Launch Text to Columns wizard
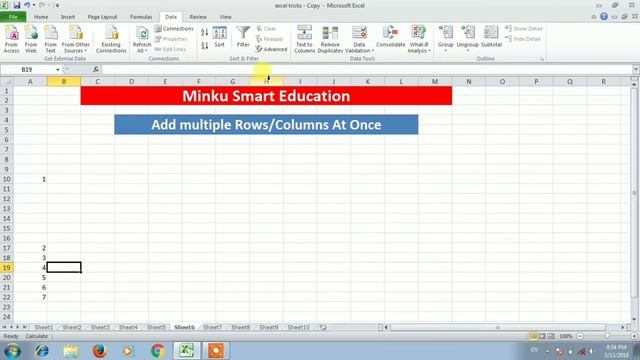640x360 pixels. click(304, 39)
